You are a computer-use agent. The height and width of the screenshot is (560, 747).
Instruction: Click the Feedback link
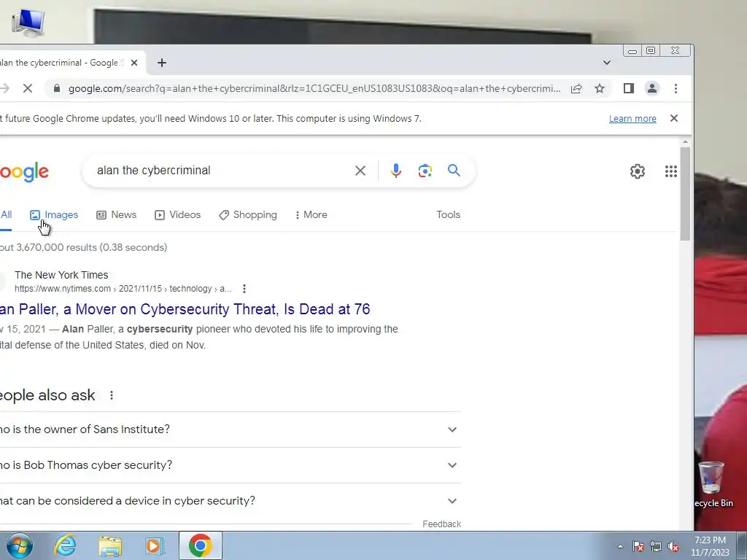(x=441, y=524)
